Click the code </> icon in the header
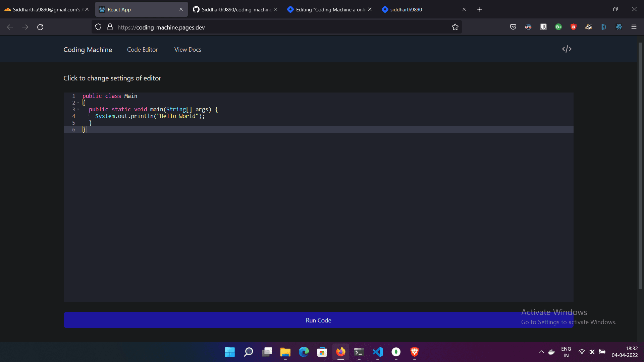The width and height of the screenshot is (644, 362). 567,49
